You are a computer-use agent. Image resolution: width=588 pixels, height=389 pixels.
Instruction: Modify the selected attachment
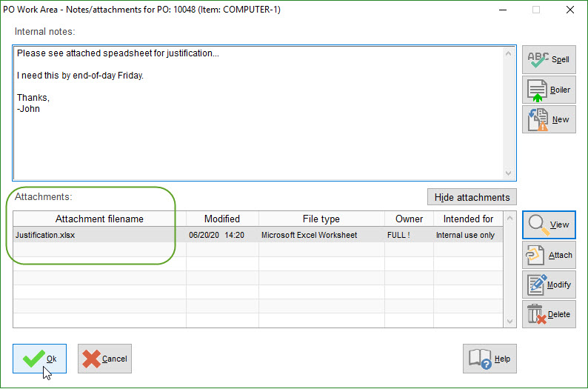click(x=549, y=285)
